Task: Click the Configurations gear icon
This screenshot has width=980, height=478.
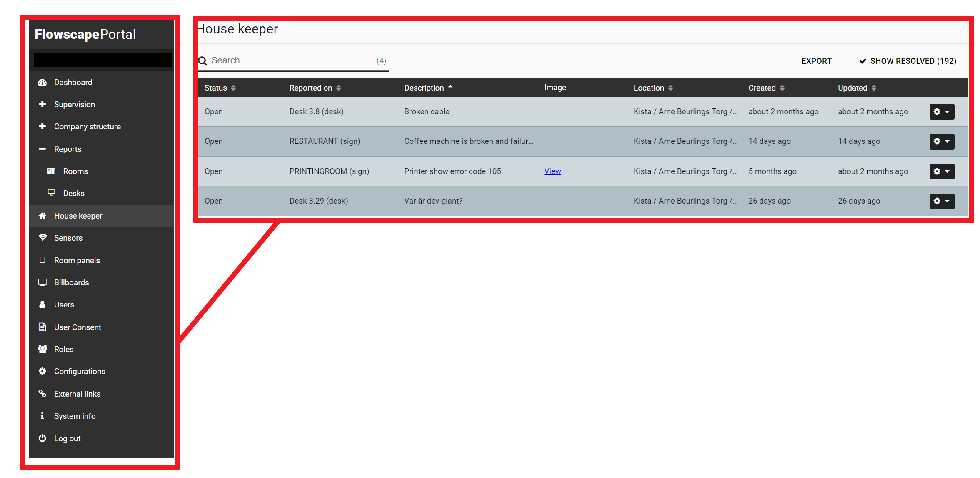Action: click(x=42, y=371)
